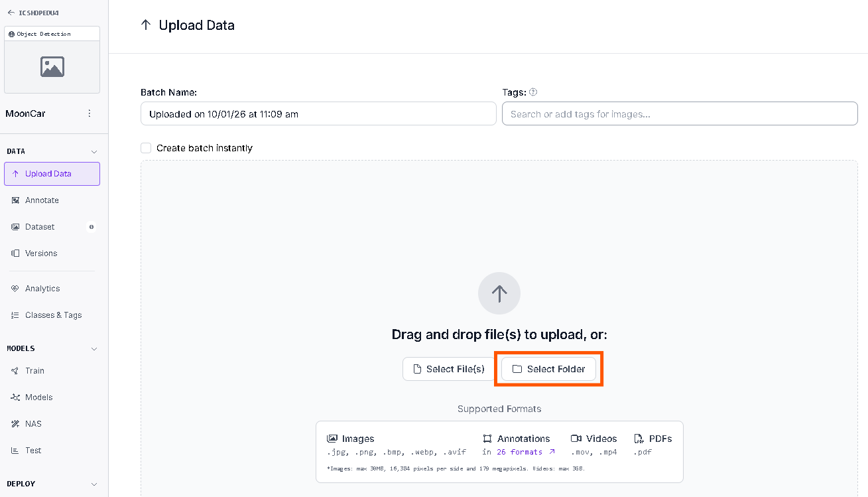Open the 26 formats link
Image resolution: width=868 pixels, height=497 pixels.
[526, 452]
